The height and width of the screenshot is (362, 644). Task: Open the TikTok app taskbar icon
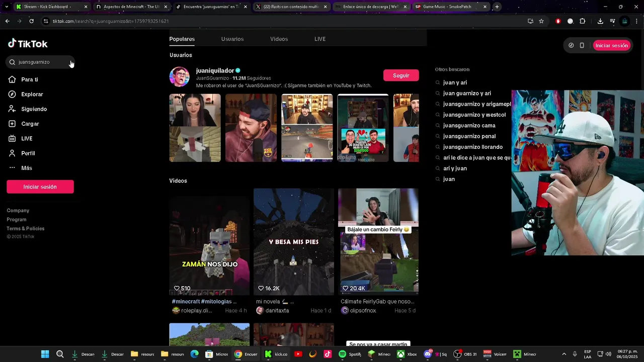[x=328, y=354]
